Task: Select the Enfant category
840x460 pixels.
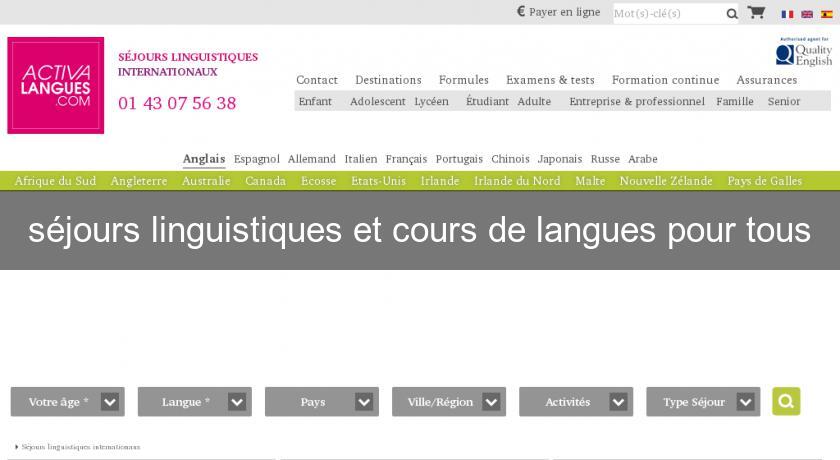Action: coord(315,101)
